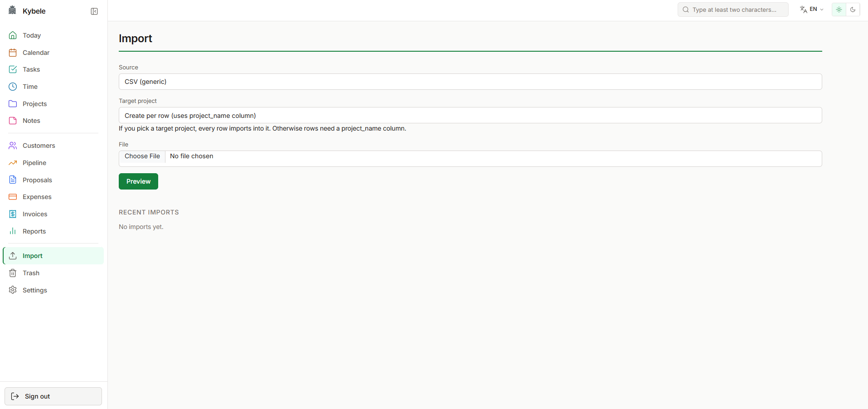Click the Notes page icon
The image size is (868, 409).
[x=13, y=121]
